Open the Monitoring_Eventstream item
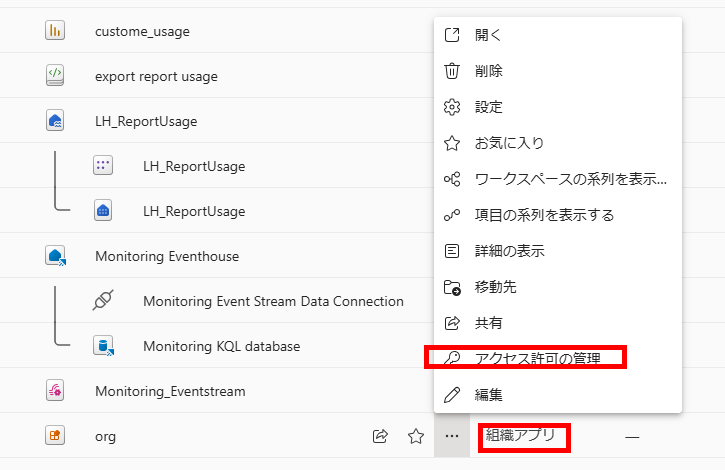This screenshot has width=725, height=470. coord(170,391)
